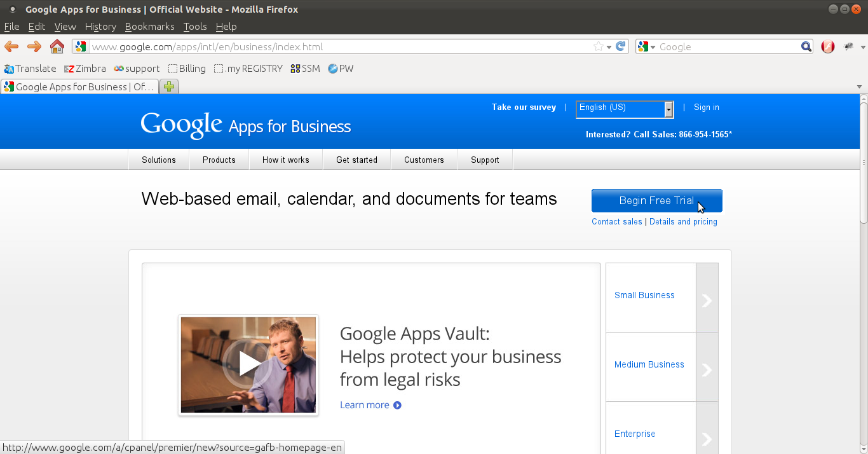868x454 pixels.
Task: Open the browser home page icon
Action: pyautogui.click(x=57, y=46)
